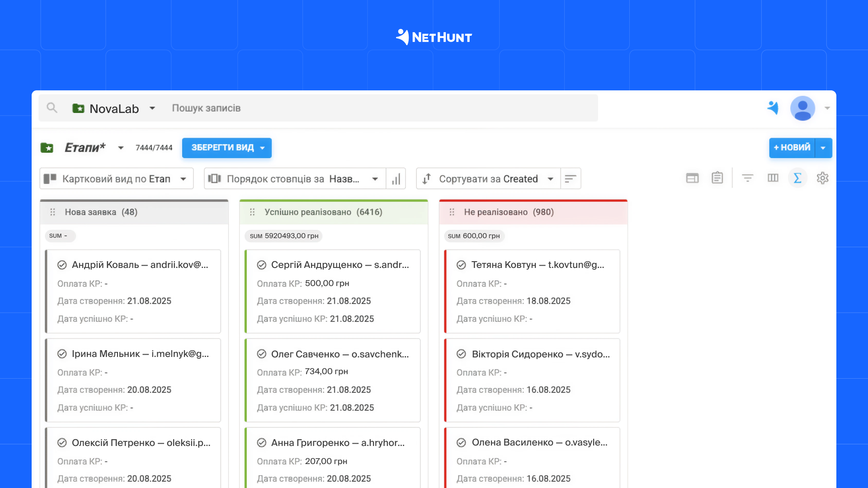Focus the Пошук записів search field
Viewport: 868px width, 488px height.
206,108
